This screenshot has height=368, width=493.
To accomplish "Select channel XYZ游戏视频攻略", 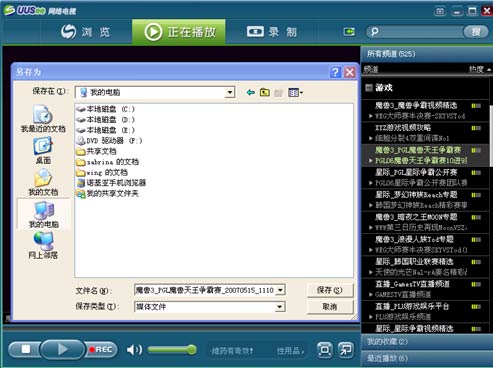I will (403, 128).
